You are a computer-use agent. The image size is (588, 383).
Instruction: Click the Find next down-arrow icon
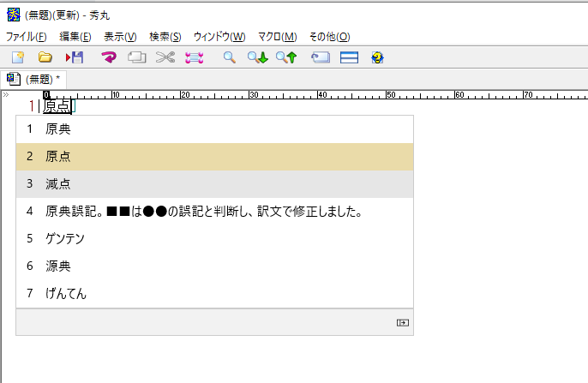(258, 57)
